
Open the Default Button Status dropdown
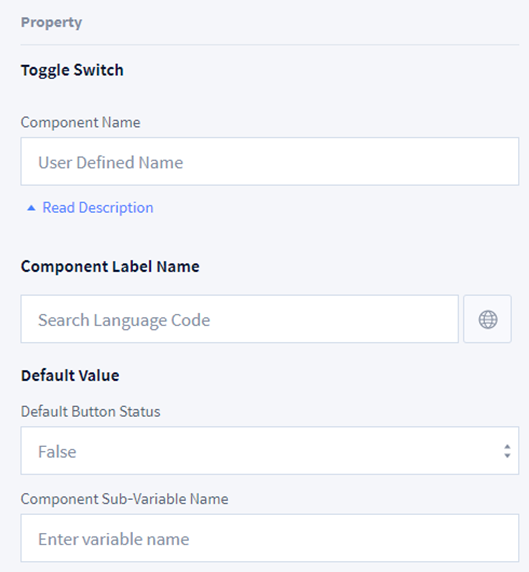click(270, 451)
